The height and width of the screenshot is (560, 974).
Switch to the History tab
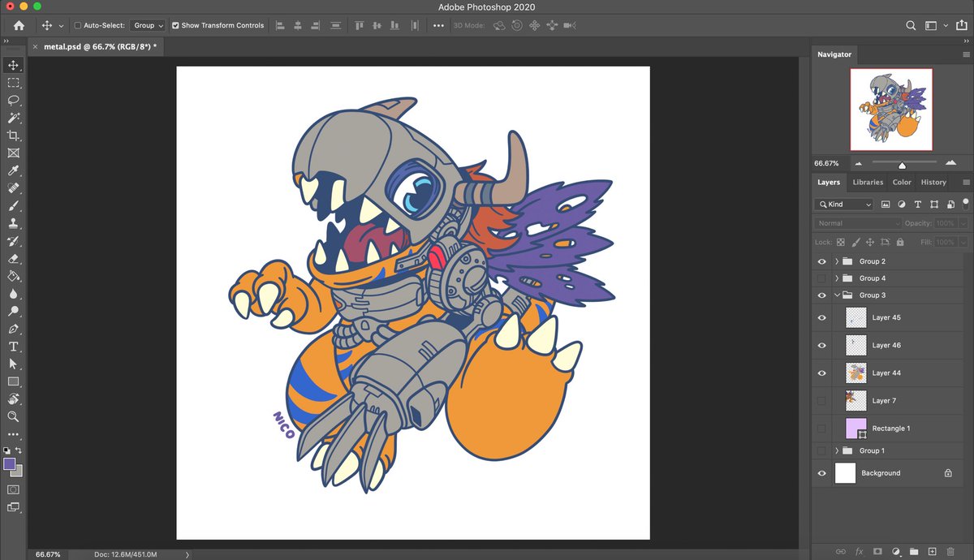[x=933, y=182]
